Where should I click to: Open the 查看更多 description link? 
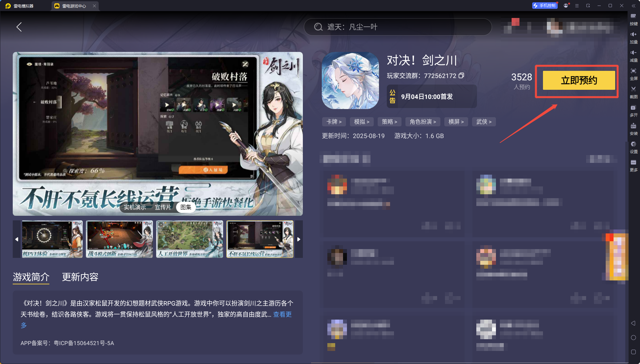pyautogui.click(x=282, y=314)
